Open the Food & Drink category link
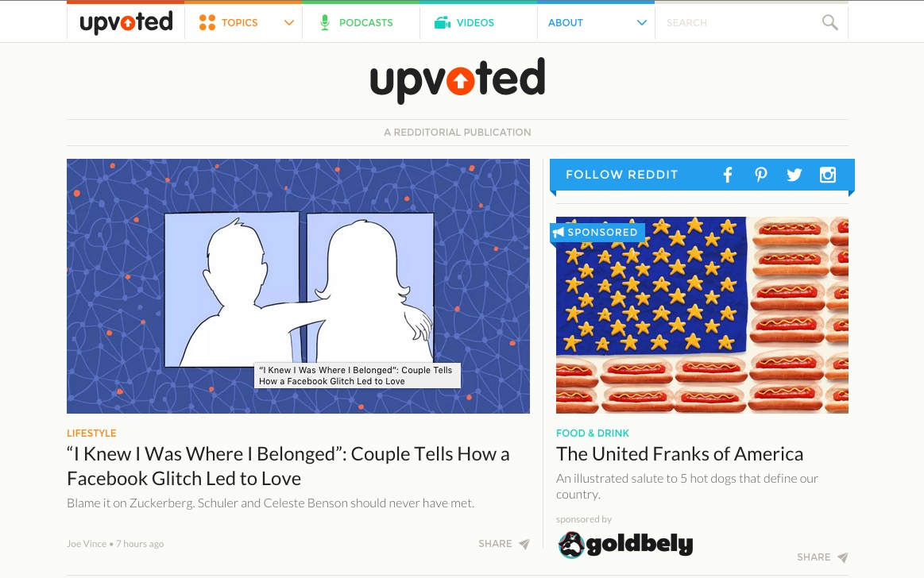This screenshot has width=924, height=578. pos(592,433)
